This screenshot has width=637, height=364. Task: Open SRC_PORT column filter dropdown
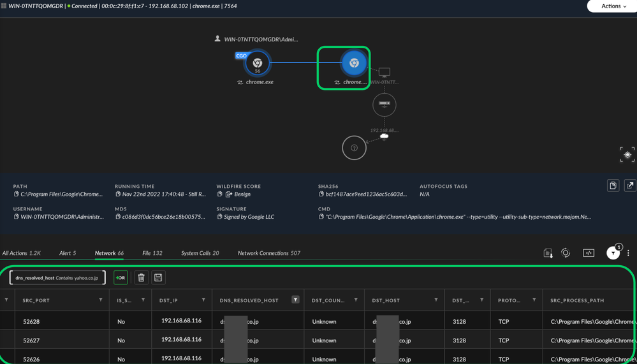click(x=101, y=300)
